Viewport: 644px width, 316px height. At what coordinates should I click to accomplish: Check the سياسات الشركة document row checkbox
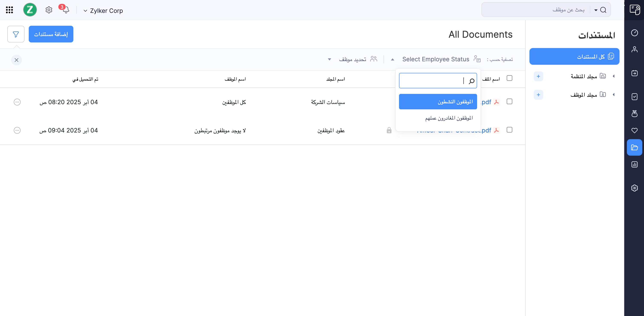(509, 101)
